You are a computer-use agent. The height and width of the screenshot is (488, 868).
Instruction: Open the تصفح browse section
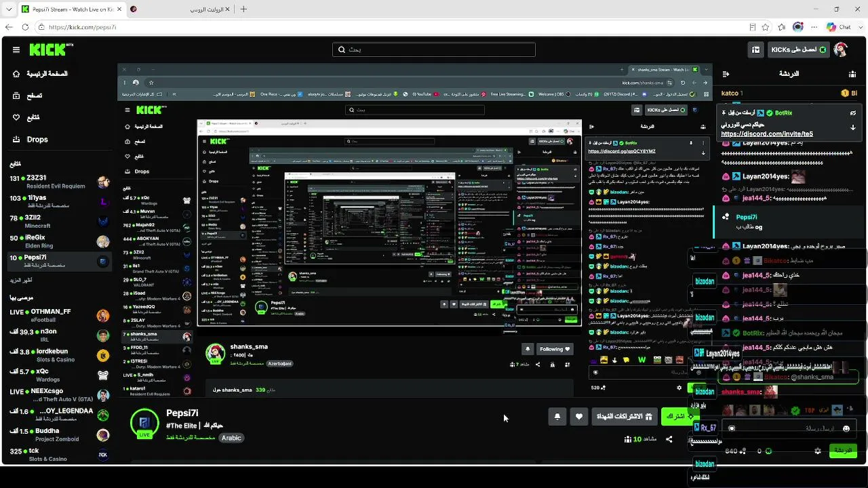[x=28, y=96]
